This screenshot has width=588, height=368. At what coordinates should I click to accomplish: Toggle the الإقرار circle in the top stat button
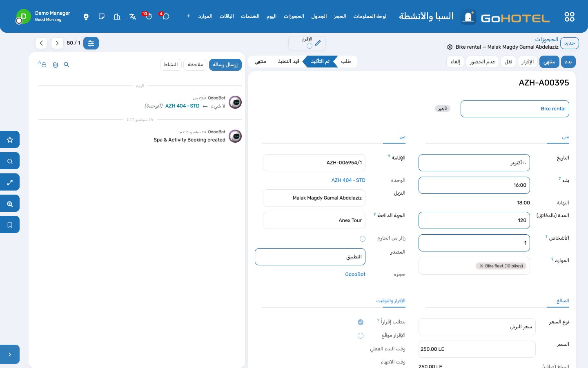(310, 46)
